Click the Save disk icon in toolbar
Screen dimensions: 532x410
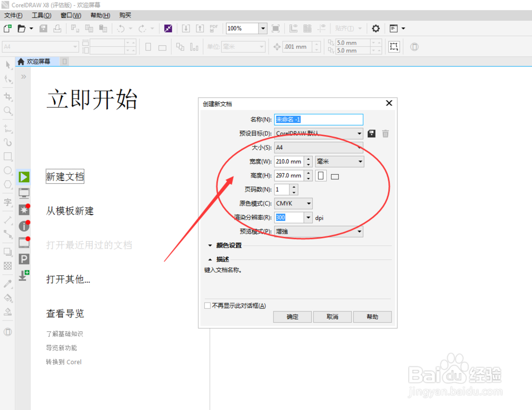click(44, 29)
